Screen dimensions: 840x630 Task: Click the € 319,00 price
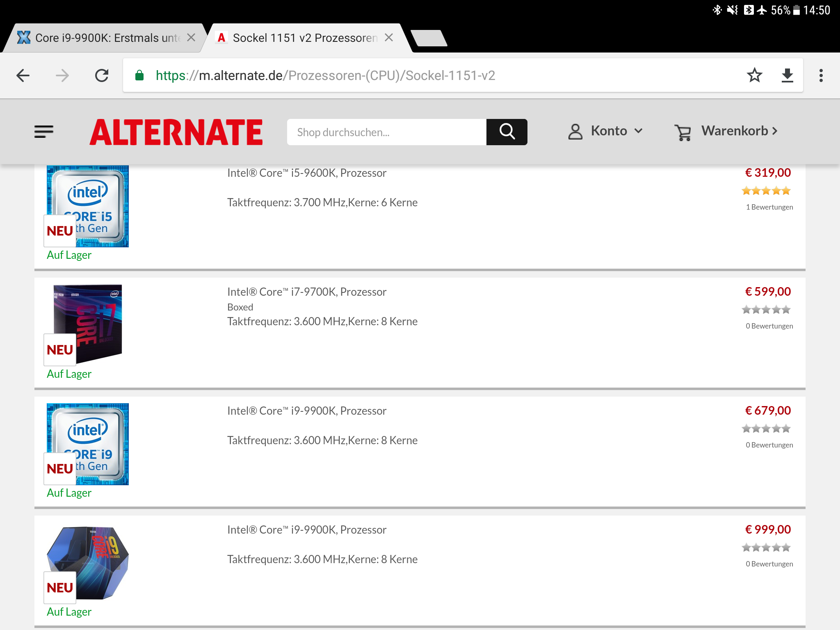pos(768,173)
